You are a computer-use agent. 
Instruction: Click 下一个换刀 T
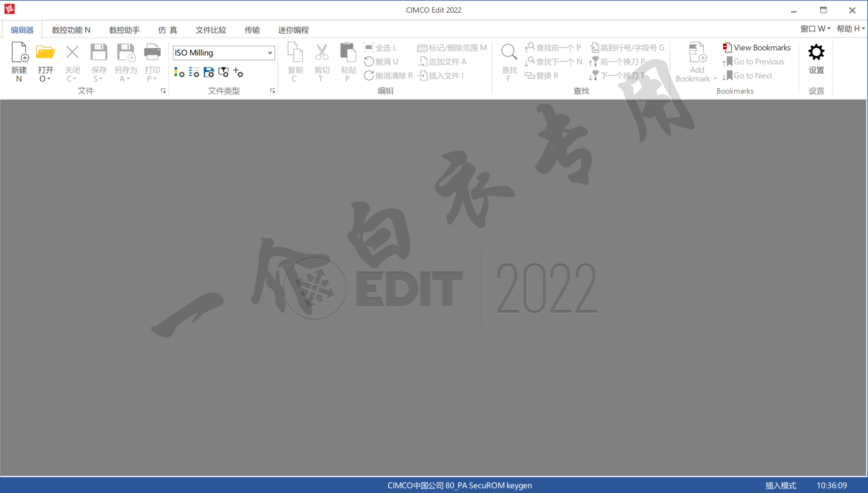(617, 76)
